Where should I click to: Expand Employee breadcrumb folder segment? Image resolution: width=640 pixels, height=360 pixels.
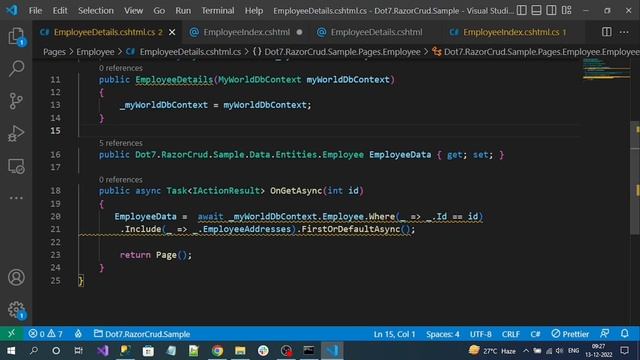coord(95,52)
